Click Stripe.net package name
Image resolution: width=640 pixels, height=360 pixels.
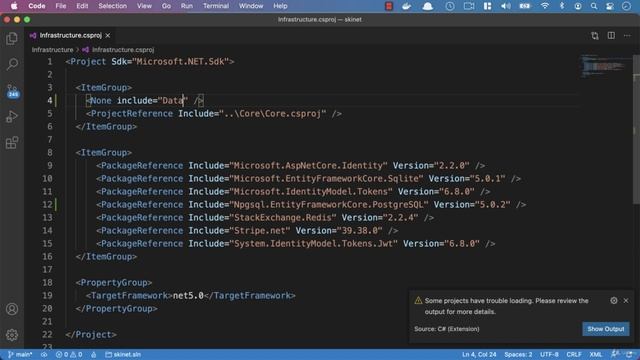(260, 231)
